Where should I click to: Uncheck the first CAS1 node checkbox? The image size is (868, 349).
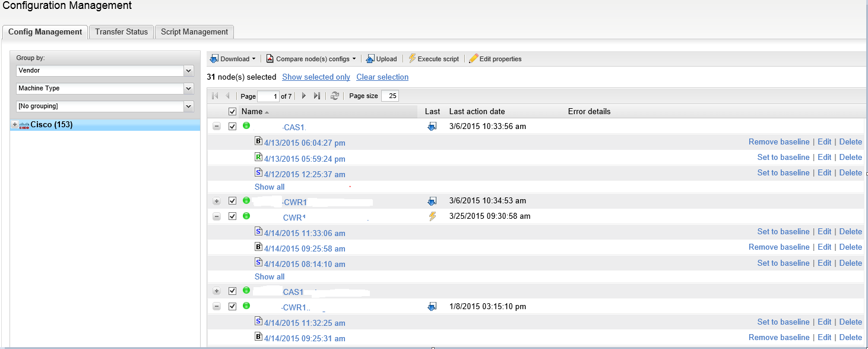point(233,126)
